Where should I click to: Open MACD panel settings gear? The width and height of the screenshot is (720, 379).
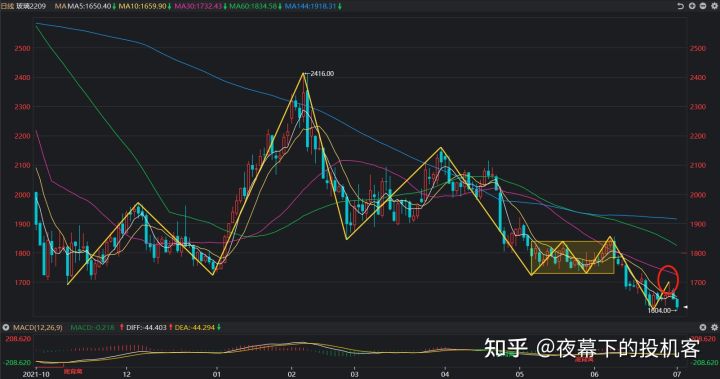(714, 327)
